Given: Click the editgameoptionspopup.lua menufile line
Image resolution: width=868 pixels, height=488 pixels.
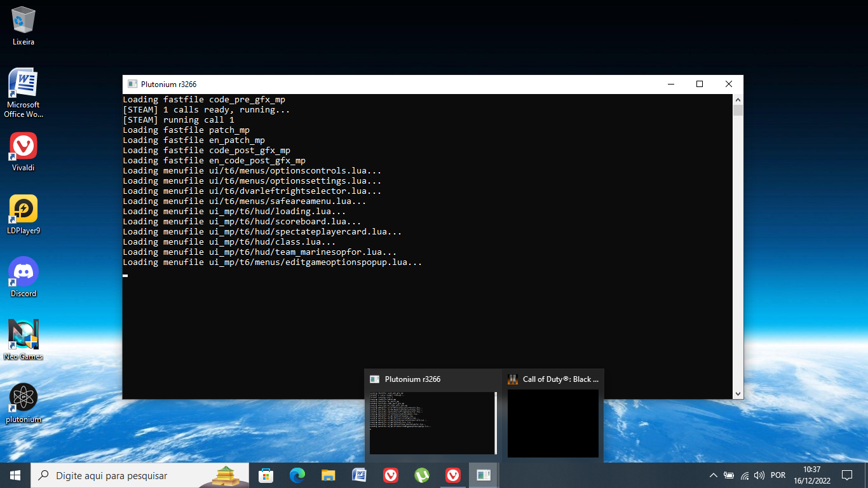Looking at the screenshot, I should click(x=273, y=262).
